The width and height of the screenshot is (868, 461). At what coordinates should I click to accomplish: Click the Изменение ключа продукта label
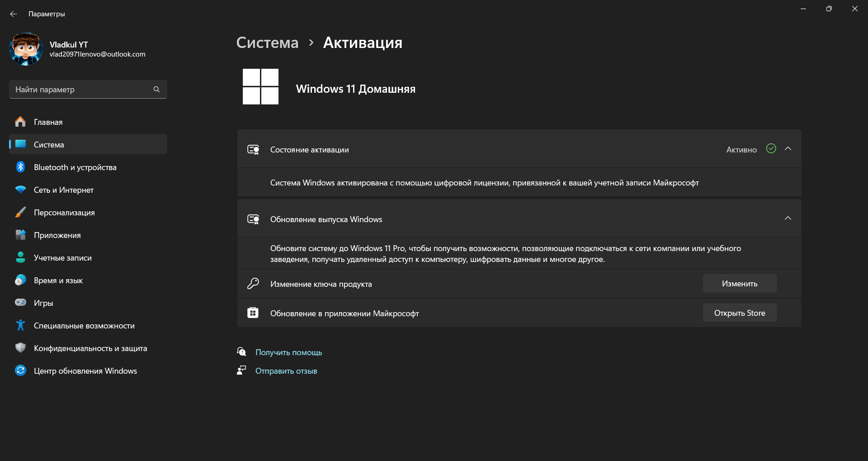(321, 284)
